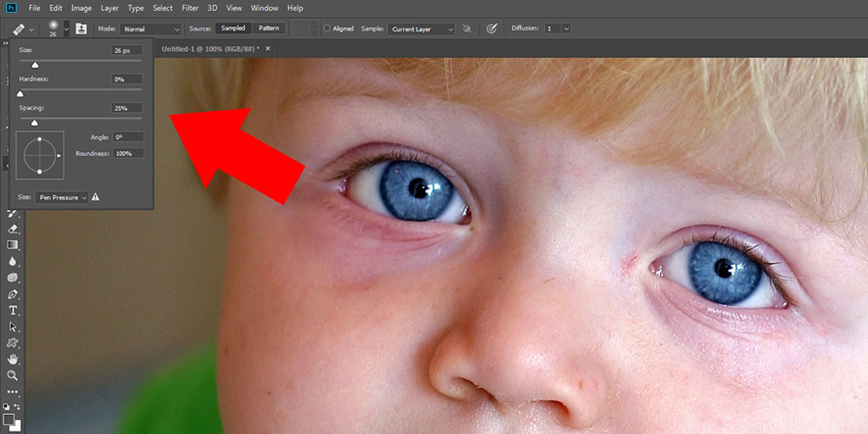Open the Edit menu
Image resolution: width=868 pixels, height=434 pixels.
tap(56, 9)
